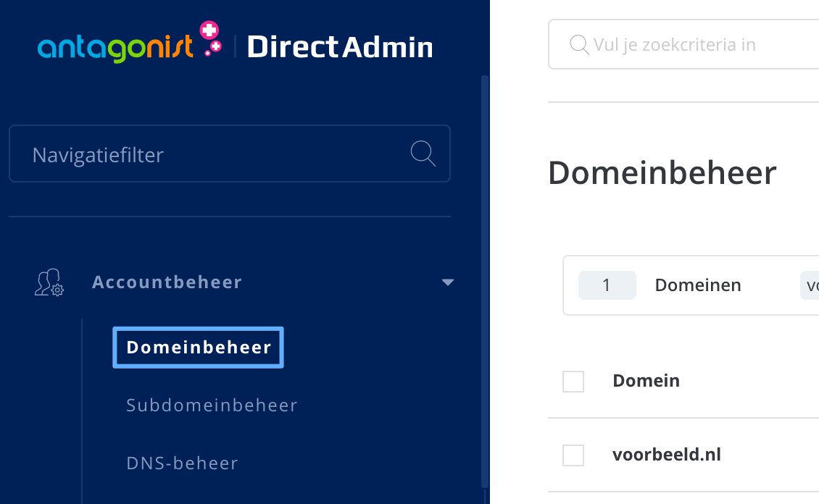
Task: Click the magnifier icon in Navigatiefilter
Action: 423,154
